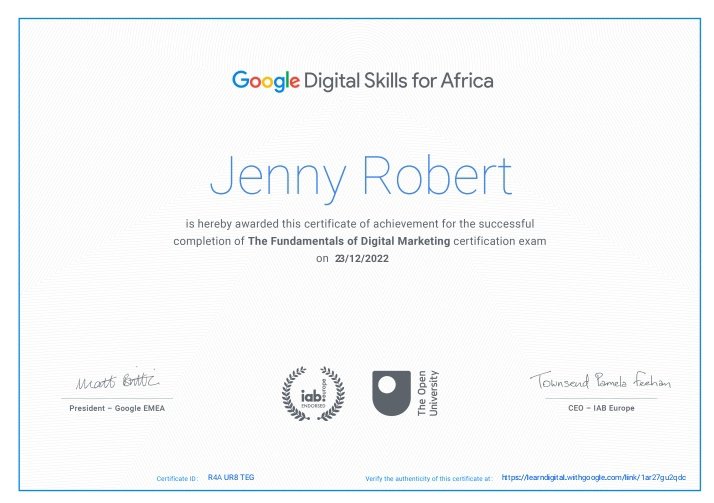The width and height of the screenshot is (714, 503).
Task: Click 'Verify the authenticity of this certificate at:' text
Action: [x=428, y=479]
